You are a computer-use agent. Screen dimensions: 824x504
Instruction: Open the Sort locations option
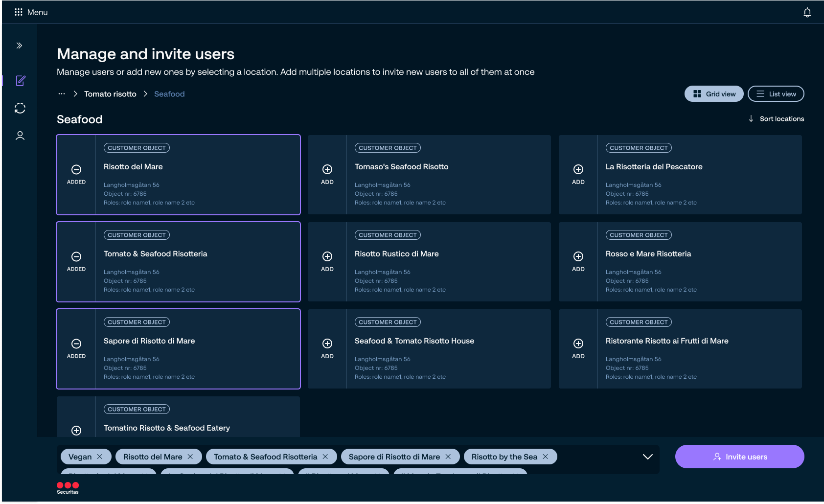(x=777, y=119)
